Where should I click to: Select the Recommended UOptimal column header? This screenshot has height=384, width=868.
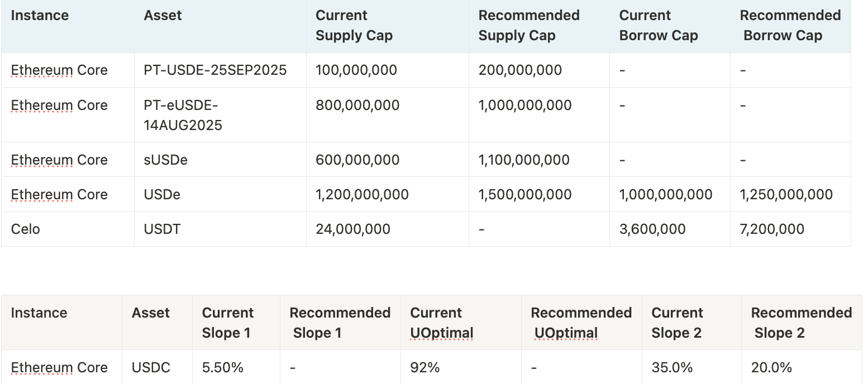pos(581,323)
